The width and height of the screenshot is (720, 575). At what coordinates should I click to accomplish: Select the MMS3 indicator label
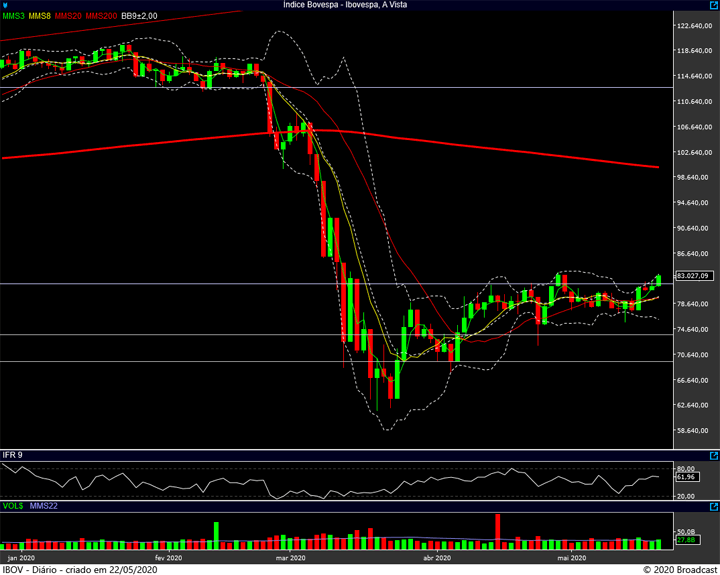coord(12,16)
